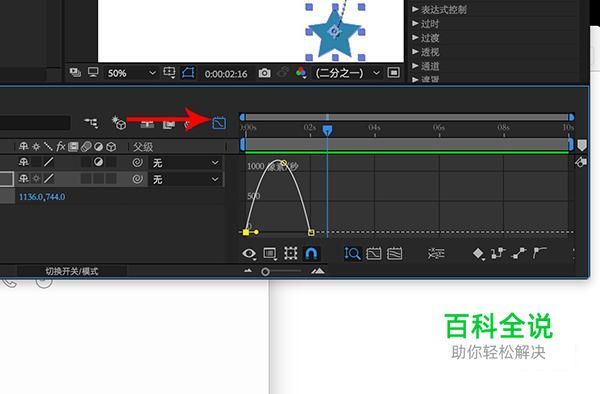Toggle quality slash switch on second layer

click(48, 178)
